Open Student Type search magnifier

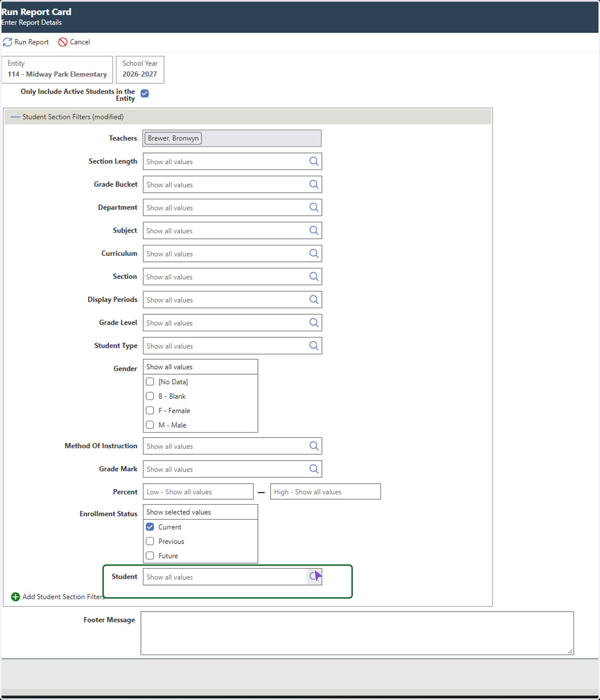point(314,345)
